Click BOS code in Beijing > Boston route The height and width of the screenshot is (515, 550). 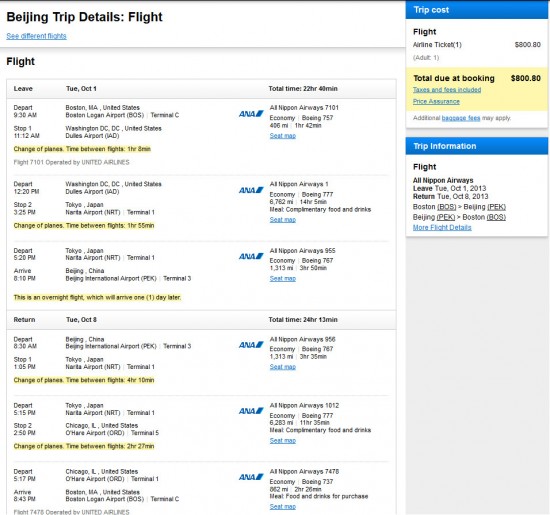pos(496,217)
